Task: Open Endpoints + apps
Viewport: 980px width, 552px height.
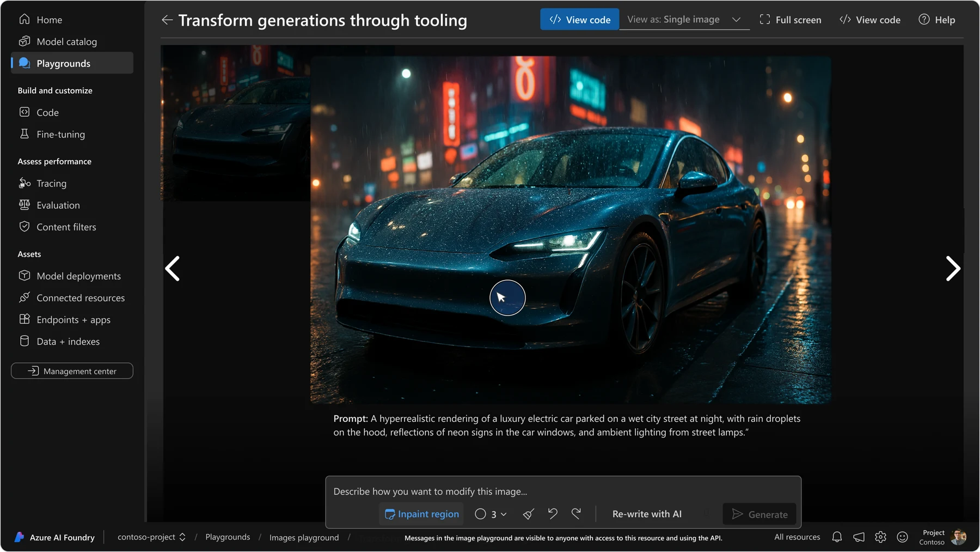Action: pyautogui.click(x=72, y=319)
